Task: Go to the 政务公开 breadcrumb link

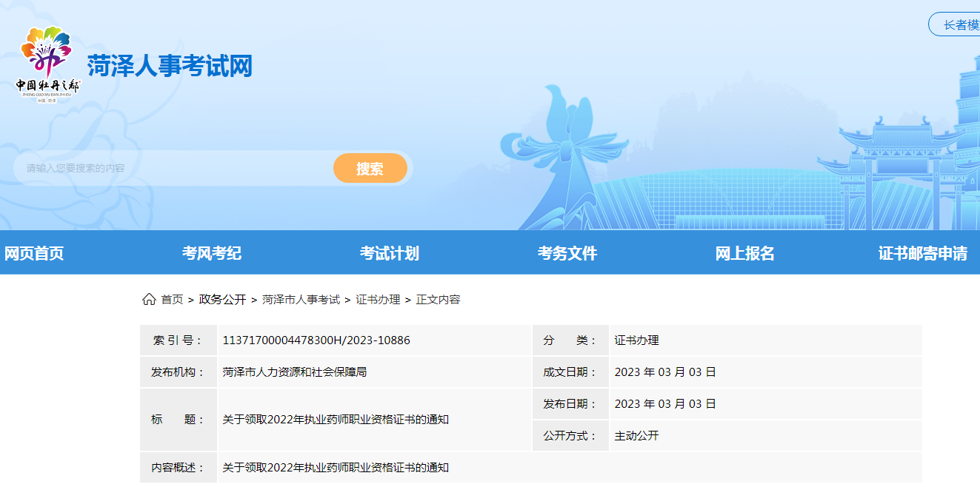Action: point(222,299)
